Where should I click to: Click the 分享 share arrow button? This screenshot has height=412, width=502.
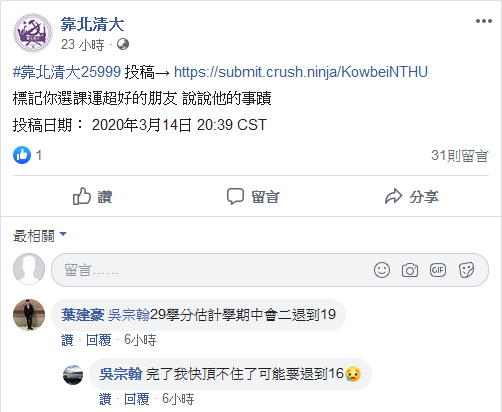[411, 196]
